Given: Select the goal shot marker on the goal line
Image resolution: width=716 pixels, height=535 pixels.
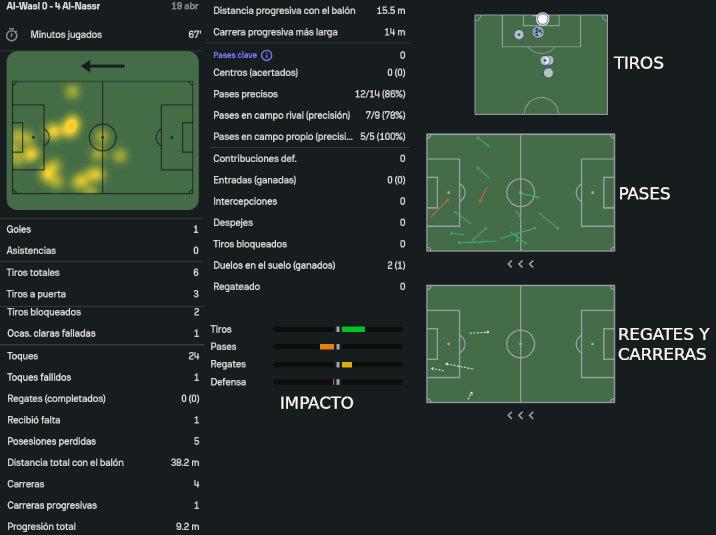Looking at the screenshot, I should [x=542, y=19].
